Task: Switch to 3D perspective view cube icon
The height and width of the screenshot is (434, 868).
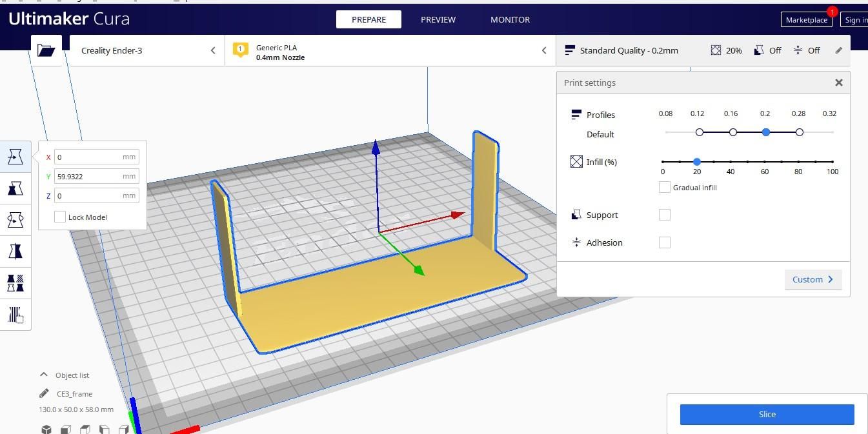Action: (46, 429)
